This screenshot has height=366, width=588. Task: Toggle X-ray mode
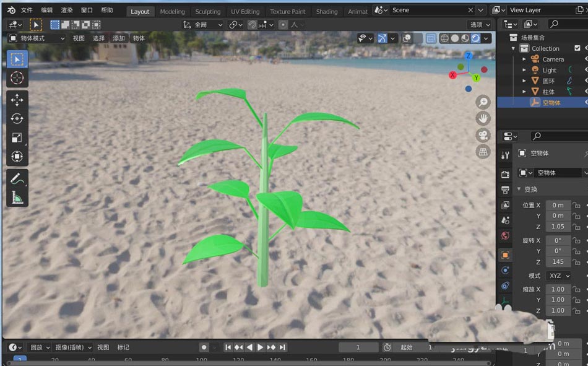431,38
